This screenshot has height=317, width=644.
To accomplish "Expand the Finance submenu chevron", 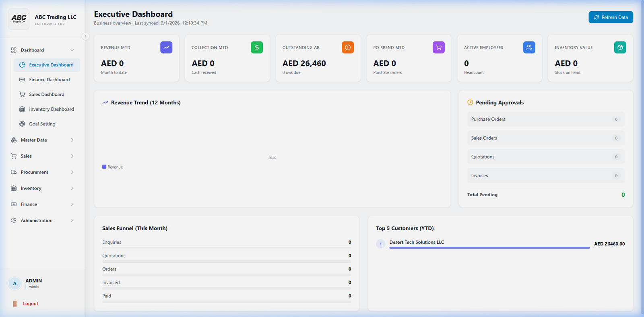I will point(72,204).
